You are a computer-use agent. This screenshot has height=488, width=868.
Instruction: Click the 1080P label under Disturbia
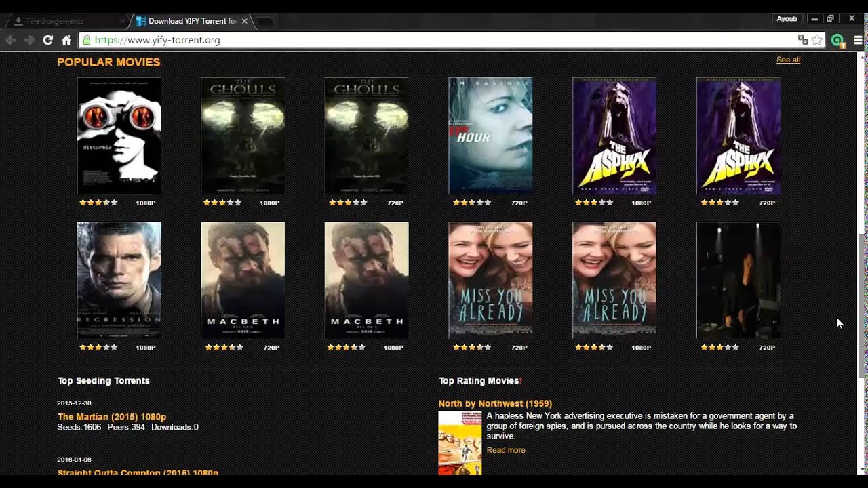(x=146, y=203)
